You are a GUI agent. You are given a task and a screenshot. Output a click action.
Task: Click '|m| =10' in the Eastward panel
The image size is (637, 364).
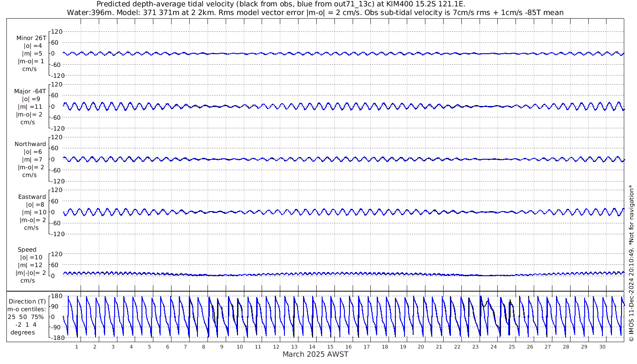click(x=34, y=212)
